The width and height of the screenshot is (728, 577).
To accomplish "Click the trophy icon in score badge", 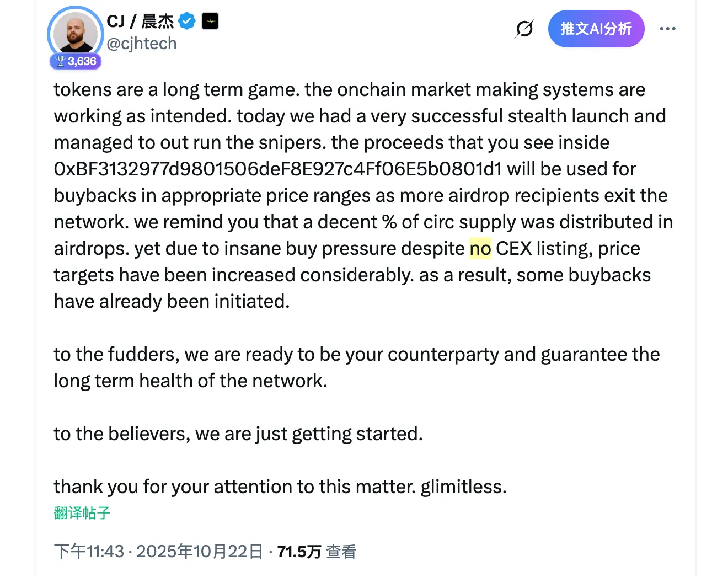I will pyautogui.click(x=60, y=61).
